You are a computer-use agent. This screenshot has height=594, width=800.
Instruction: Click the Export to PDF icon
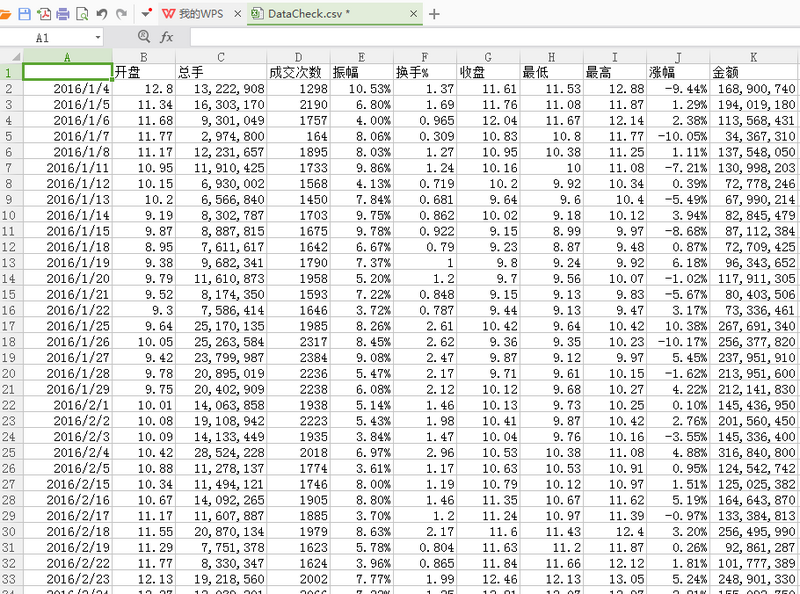(44, 14)
